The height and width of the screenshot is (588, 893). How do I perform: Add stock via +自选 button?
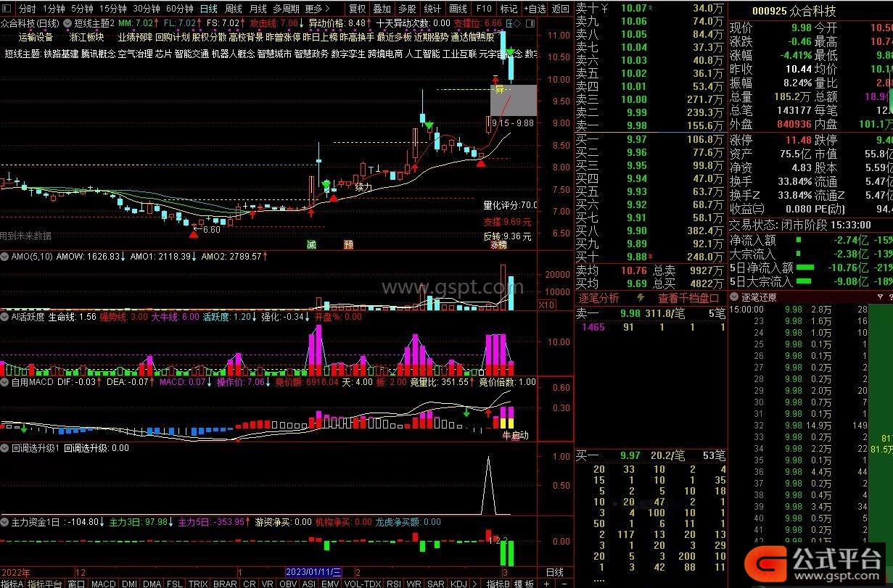click(x=534, y=9)
